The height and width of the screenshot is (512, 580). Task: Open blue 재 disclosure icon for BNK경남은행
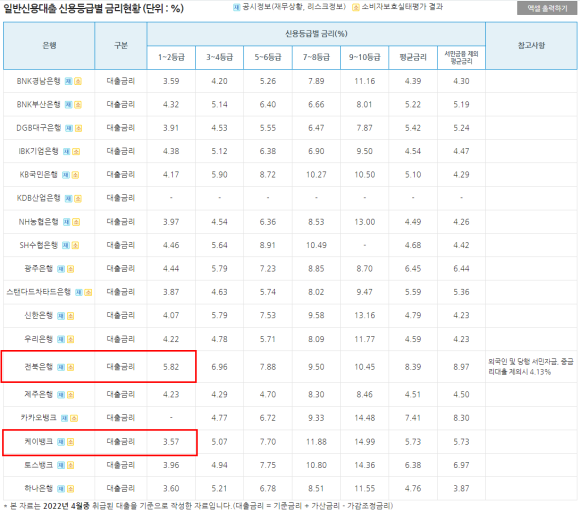(68, 81)
